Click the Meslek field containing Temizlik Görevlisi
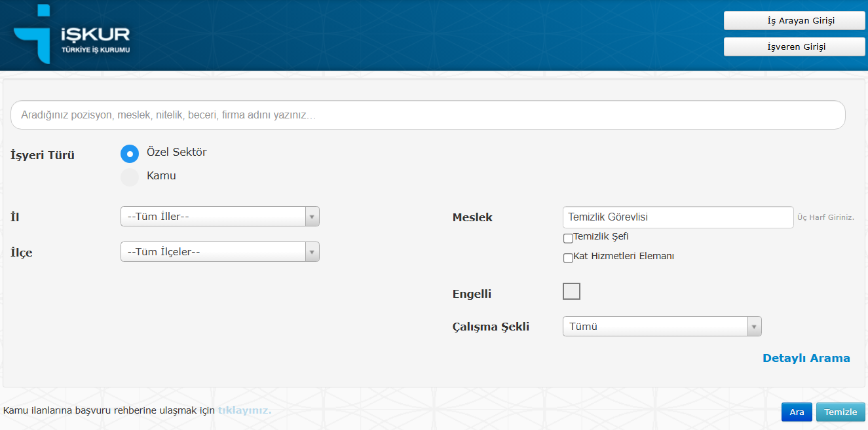The image size is (868, 430). pos(677,217)
